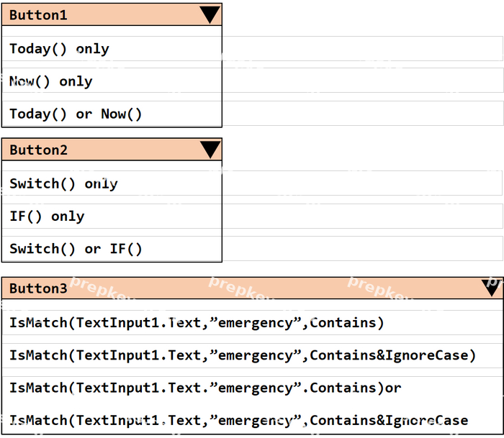Select the "Today() only" option

point(112,49)
